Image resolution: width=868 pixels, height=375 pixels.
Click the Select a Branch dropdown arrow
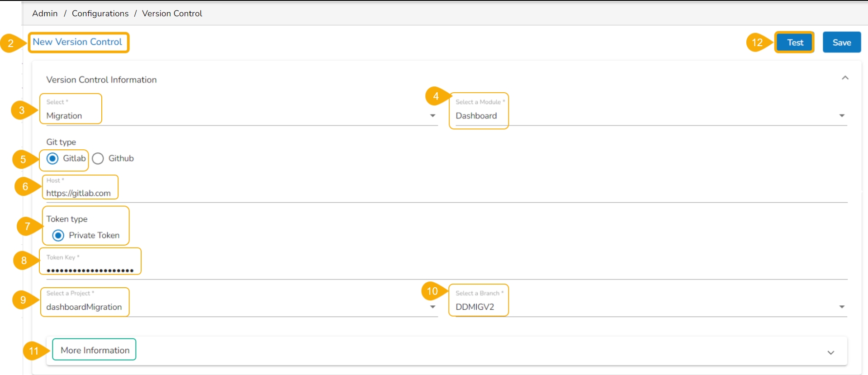841,307
